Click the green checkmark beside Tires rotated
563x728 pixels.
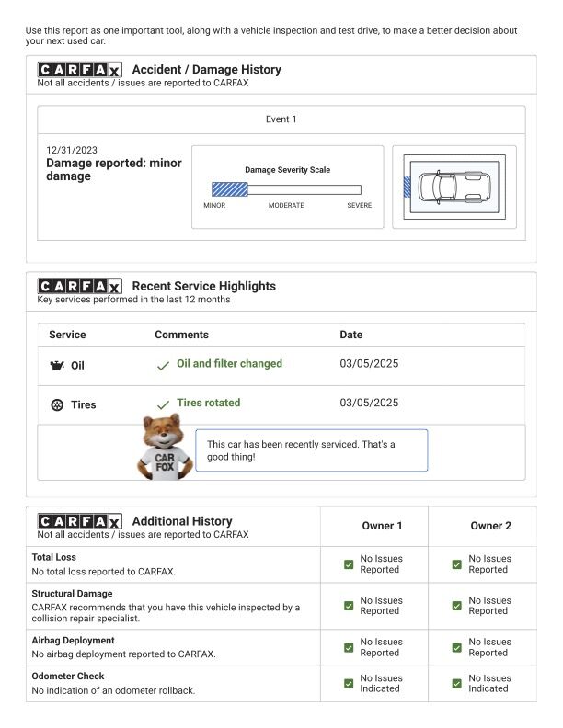pyautogui.click(x=163, y=404)
